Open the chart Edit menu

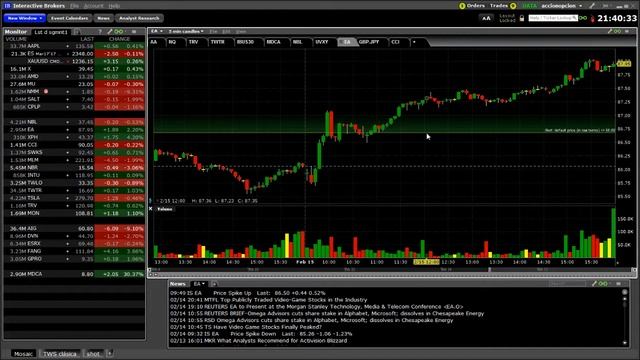tap(226, 31)
